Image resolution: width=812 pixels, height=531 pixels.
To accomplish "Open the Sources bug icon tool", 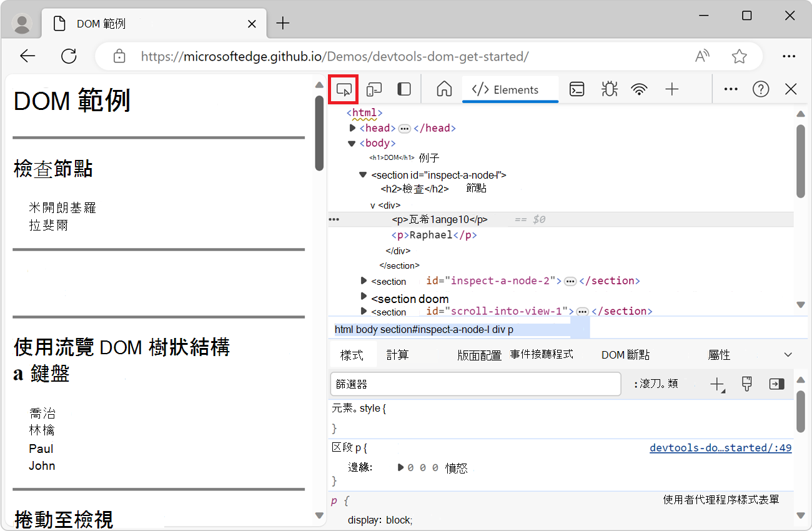I will [x=608, y=89].
